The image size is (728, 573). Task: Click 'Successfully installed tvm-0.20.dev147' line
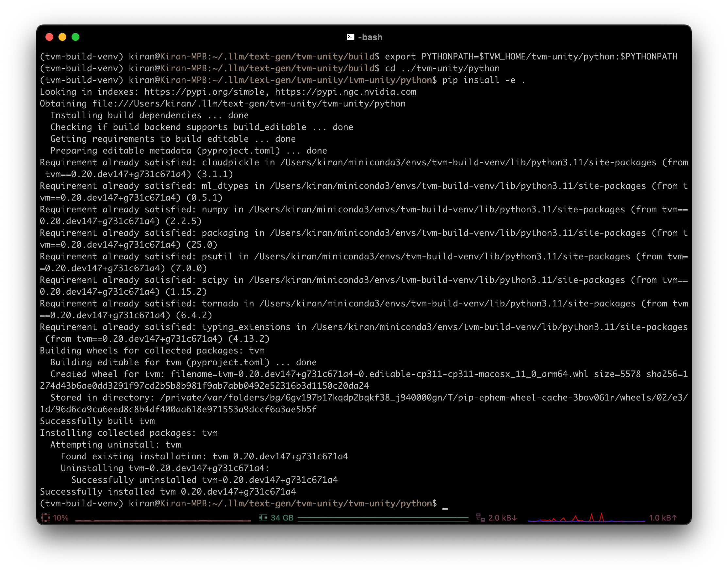(x=168, y=491)
